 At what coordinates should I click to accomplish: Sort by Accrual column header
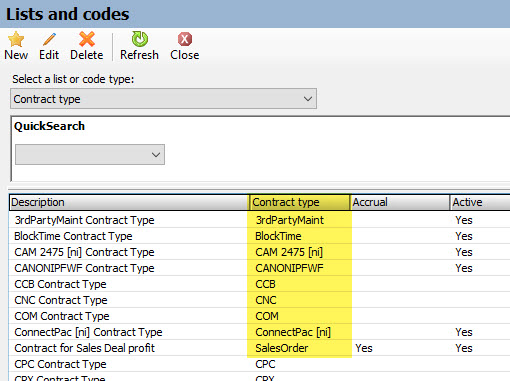400,202
